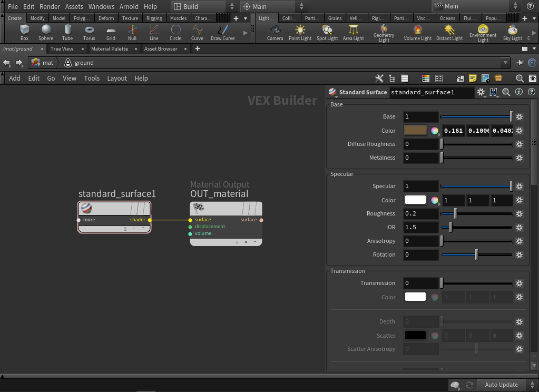The image size is (539, 392).
Task: Open the node search magnifier in network toolbar
Action: coord(520,79)
